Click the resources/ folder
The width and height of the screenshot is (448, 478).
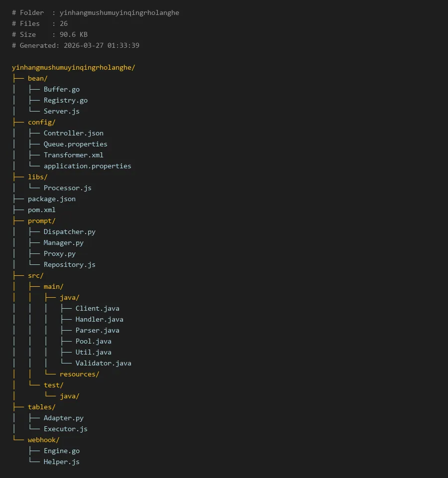point(79,374)
